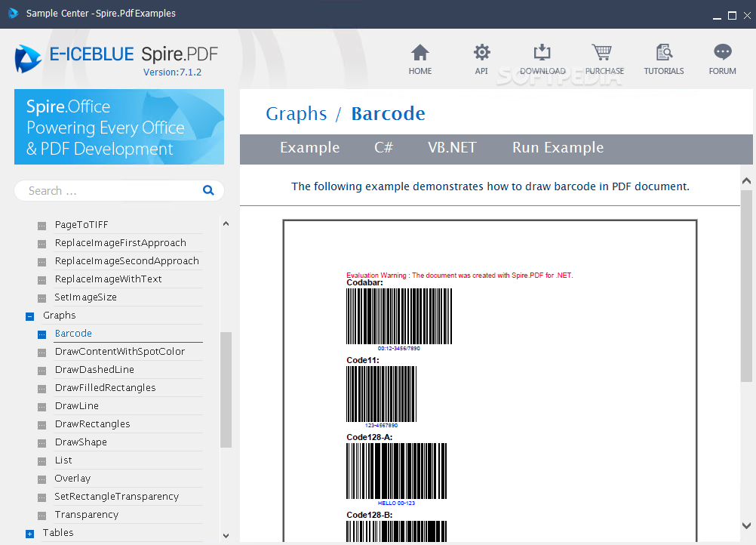This screenshot has width=756, height=545.
Task: Click the icon beside ReplaceImageFirstApproach
Action: tap(42, 244)
